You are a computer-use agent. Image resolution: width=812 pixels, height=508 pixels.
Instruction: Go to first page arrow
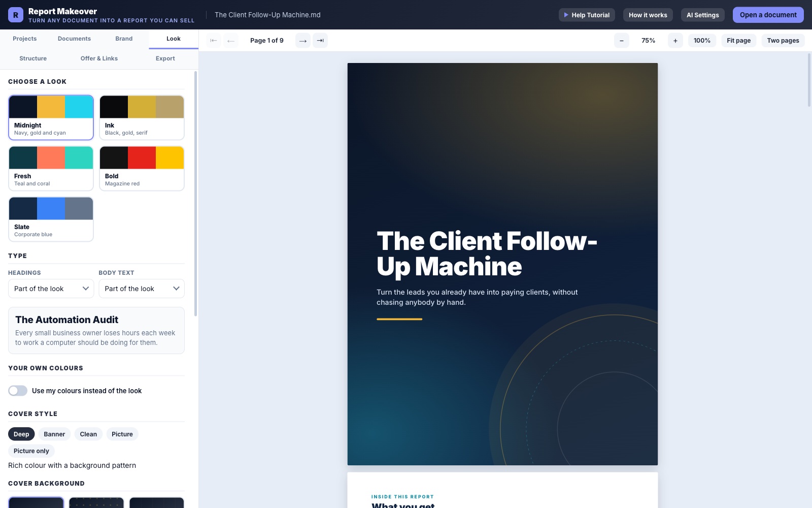pos(214,41)
